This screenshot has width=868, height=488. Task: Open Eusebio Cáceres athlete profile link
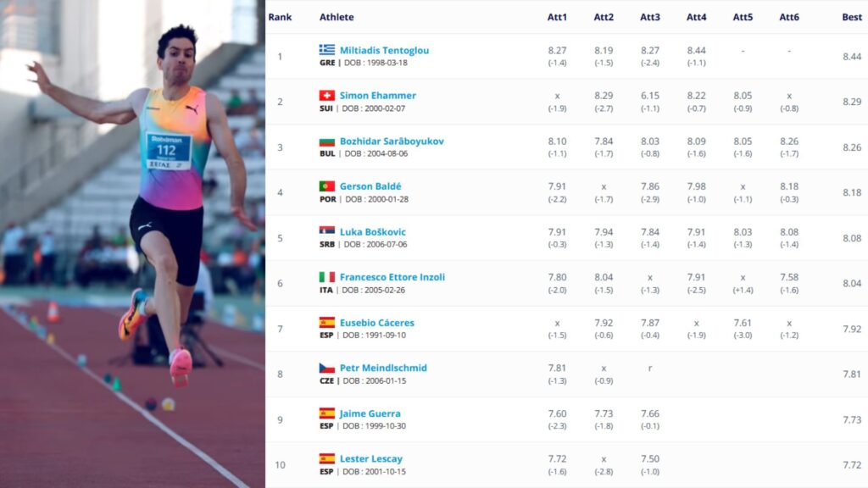coord(377,323)
